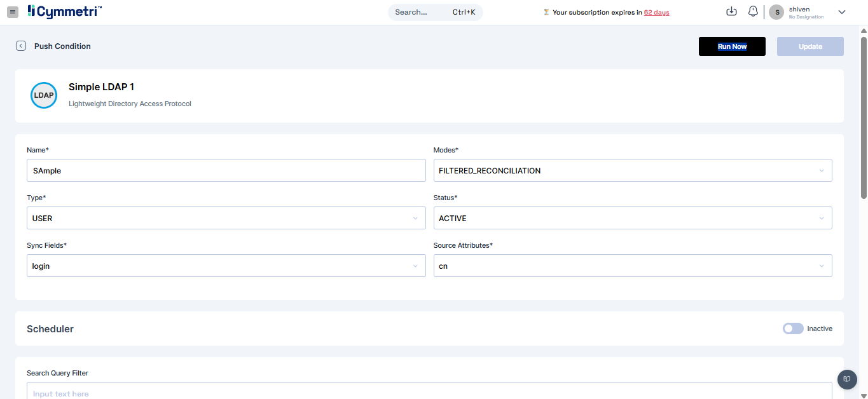Open the Source Attributes dropdown
Viewport: 868px width, 399px height.
633,266
